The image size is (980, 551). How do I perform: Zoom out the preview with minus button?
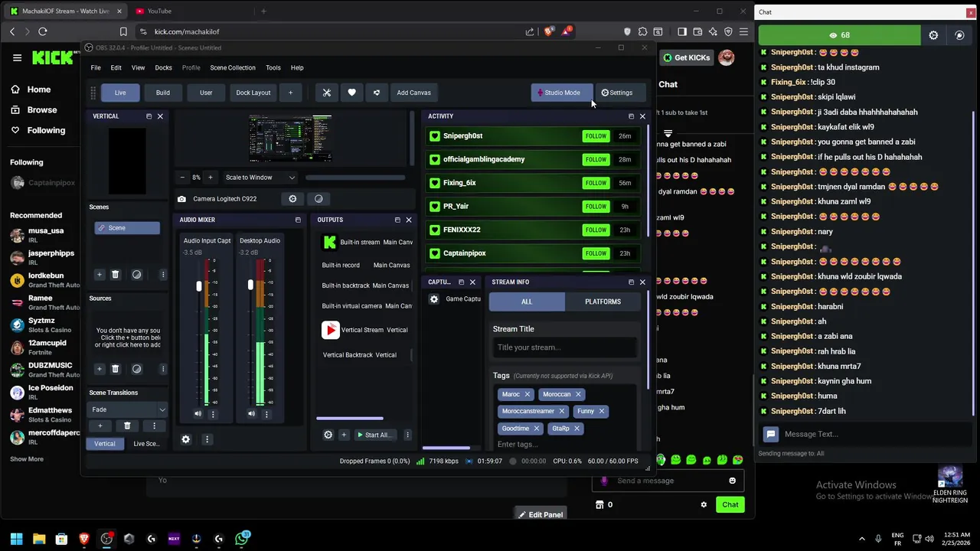coord(182,178)
